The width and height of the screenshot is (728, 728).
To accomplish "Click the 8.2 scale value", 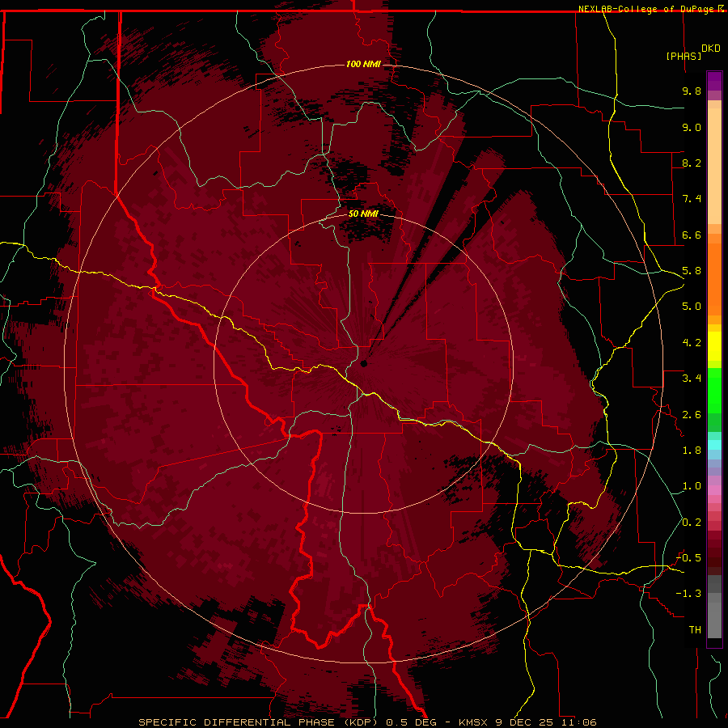I will (692, 163).
